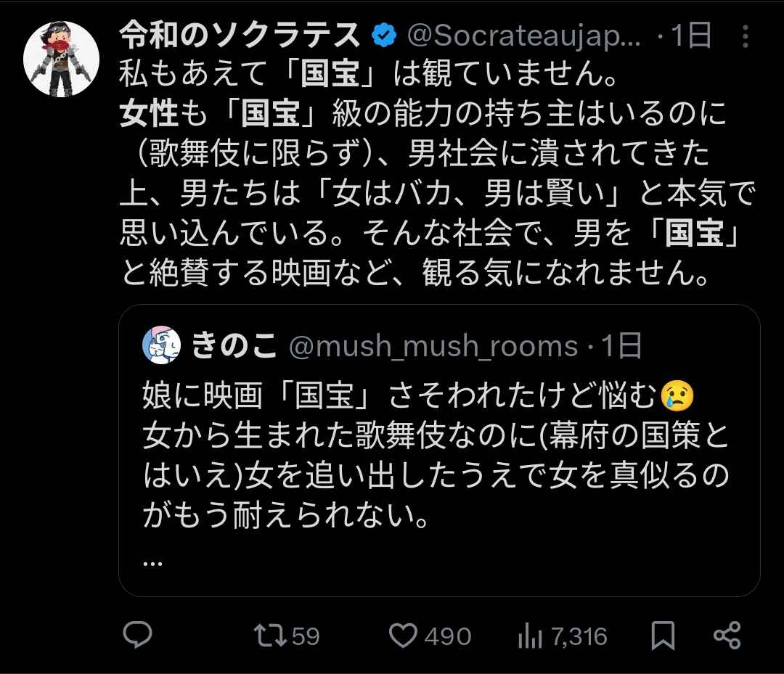The image size is (784, 674).
Task: Click the blue verified badge
Action: pyautogui.click(x=383, y=35)
